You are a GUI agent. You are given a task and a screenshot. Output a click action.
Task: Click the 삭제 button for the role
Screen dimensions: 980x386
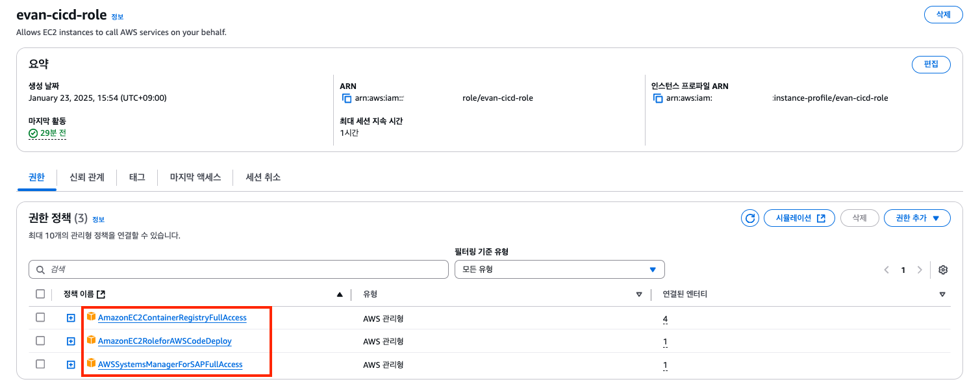(943, 15)
